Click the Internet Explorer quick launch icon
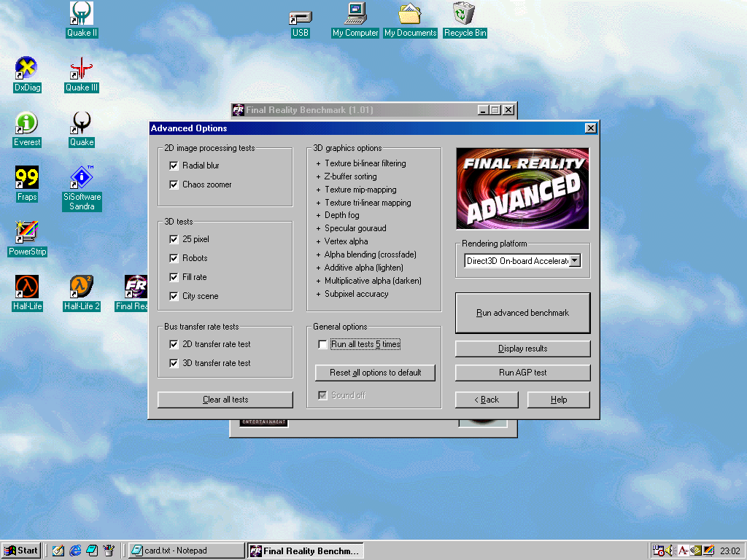Image resolution: width=747 pixels, height=560 pixels. click(75, 551)
